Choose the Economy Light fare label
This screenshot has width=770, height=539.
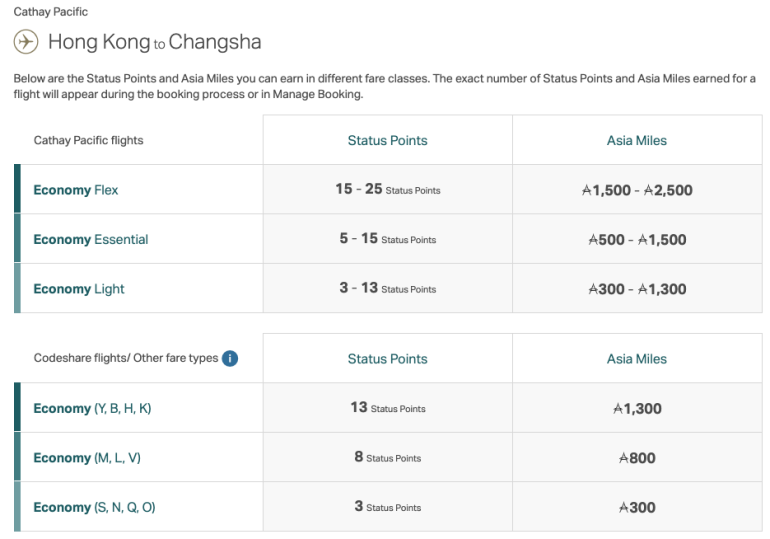[x=79, y=289]
